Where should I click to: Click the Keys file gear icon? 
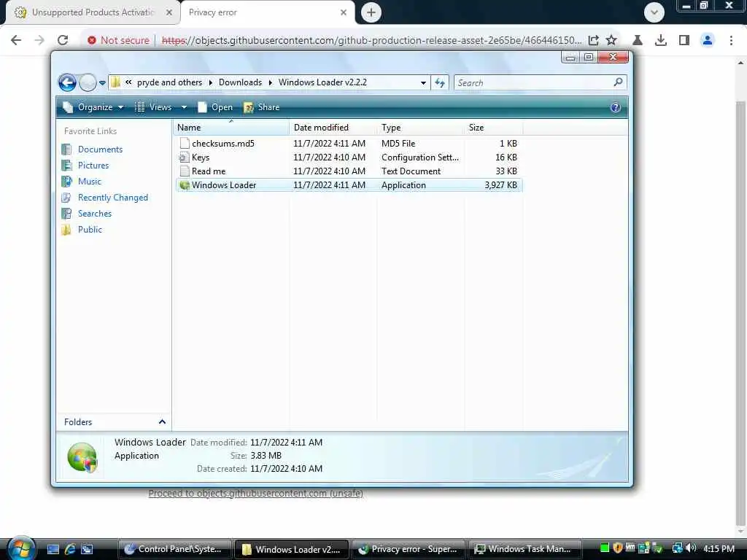point(185,157)
